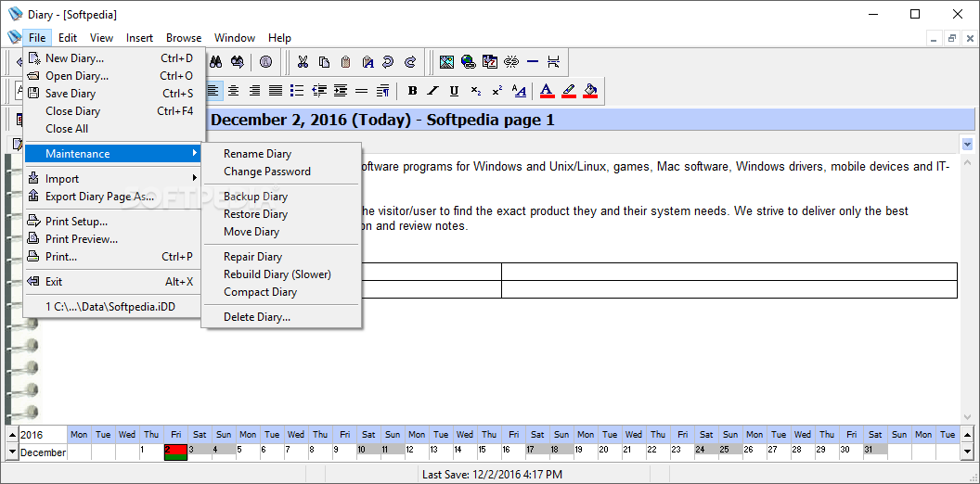The height and width of the screenshot is (484, 980).
Task: Open recent file Softpedia.iDD
Action: pyautogui.click(x=114, y=307)
